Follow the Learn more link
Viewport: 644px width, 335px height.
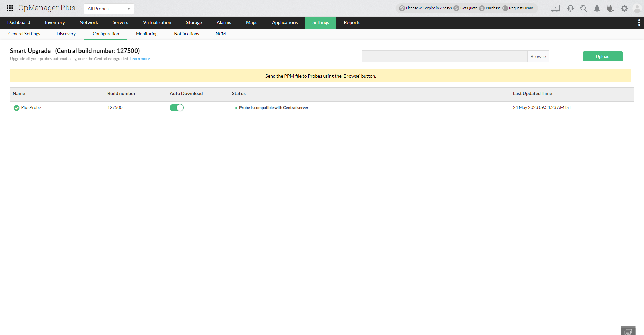[x=140, y=59]
